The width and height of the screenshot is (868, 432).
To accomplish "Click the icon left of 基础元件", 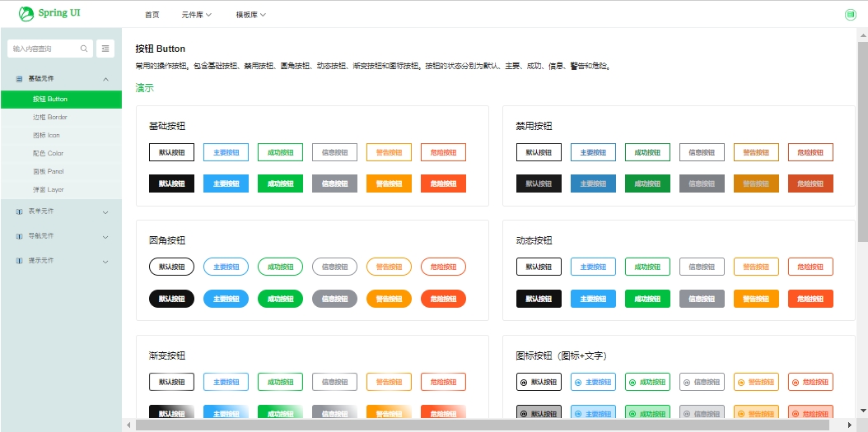I will [x=20, y=79].
